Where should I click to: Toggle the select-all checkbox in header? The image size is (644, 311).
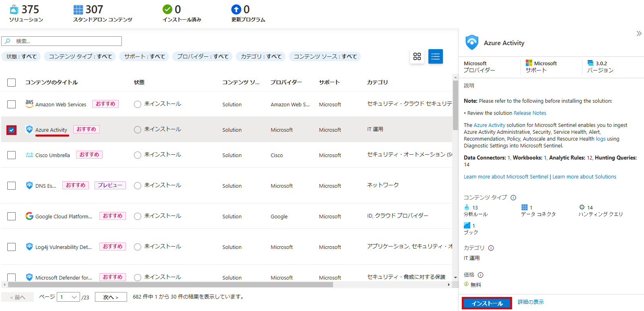tap(11, 82)
